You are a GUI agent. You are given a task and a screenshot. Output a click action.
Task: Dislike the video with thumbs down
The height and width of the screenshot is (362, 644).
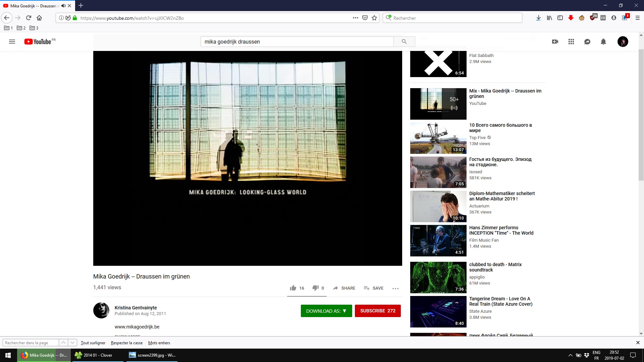[315, 288]
